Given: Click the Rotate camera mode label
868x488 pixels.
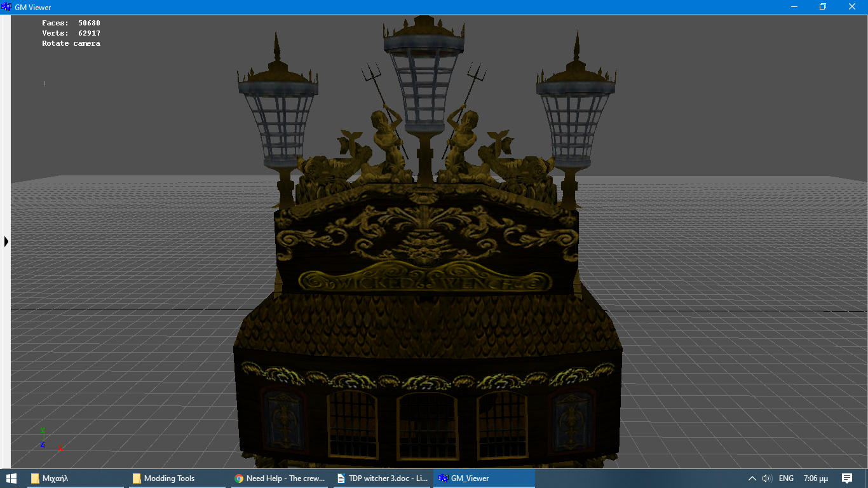Looking at the screenshot, I should [71, 43].
